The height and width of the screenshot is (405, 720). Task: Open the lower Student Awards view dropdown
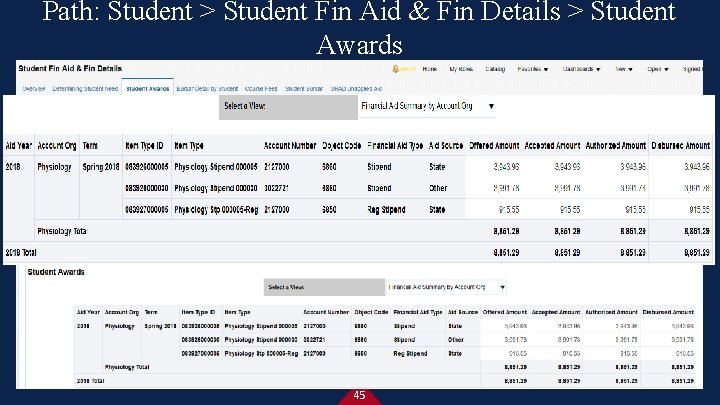click(446, 287)
